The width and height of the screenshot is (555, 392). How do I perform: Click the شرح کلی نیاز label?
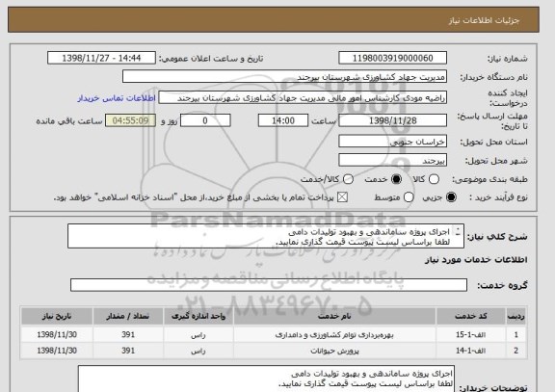tap(497, 237)
